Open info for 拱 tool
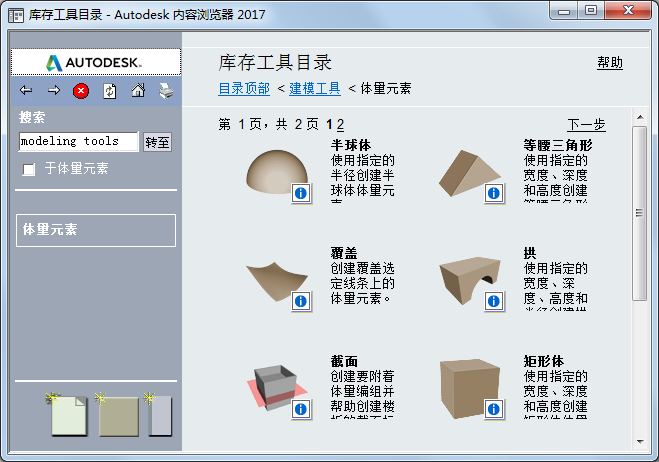The height and width of the screenshot is (462, 659). click(x=494, y=301)
